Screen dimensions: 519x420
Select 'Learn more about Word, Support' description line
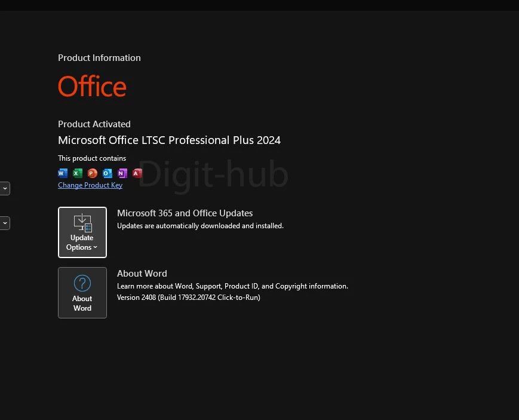tap(233, 286)
